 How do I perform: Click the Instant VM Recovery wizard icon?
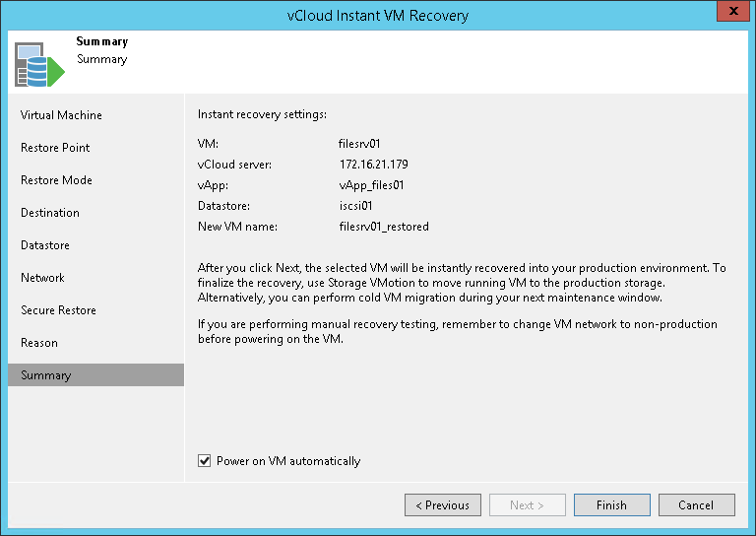point(39,65)
